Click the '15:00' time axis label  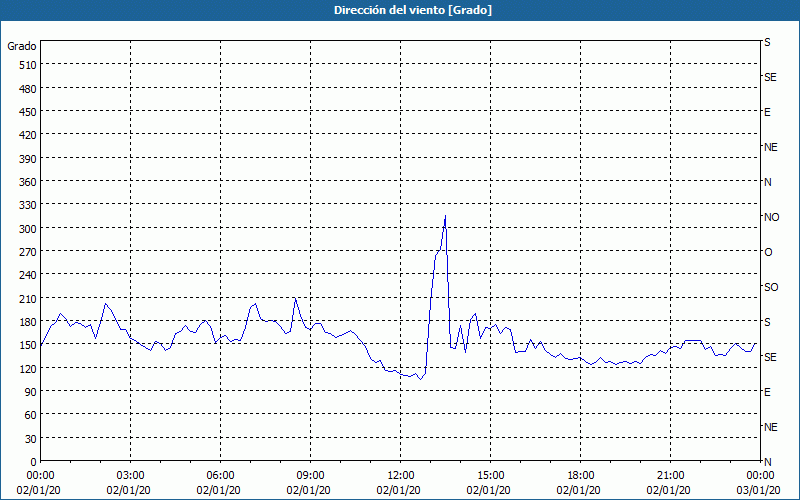[490, 476]
